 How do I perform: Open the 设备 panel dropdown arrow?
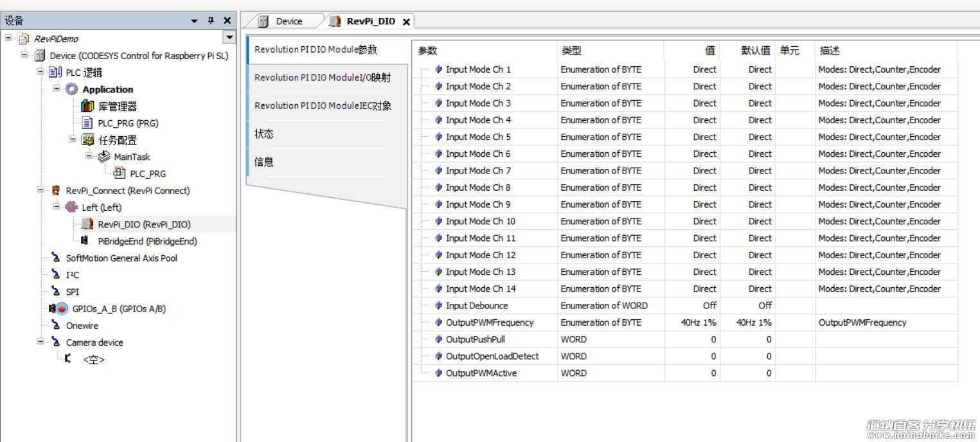195,21
